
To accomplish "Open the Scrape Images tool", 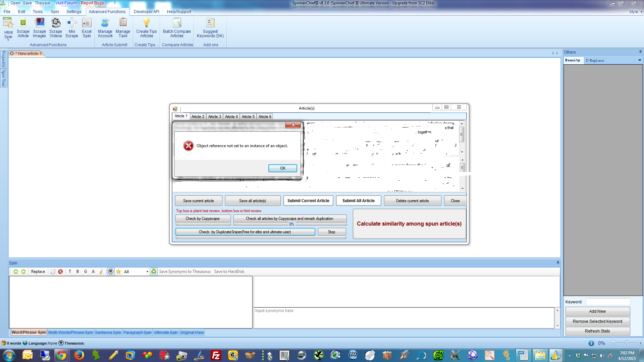I will [x=39, y=28].
